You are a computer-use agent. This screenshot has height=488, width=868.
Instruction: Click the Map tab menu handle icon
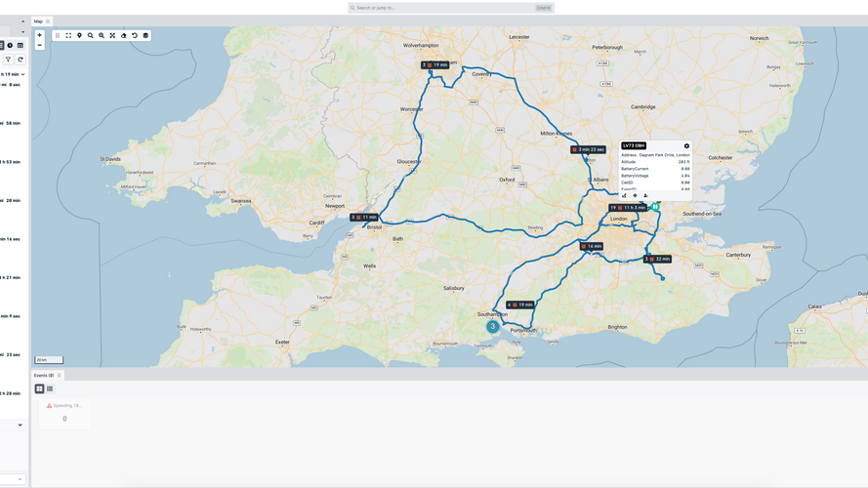pyautogui.click(x=48, y=21)
